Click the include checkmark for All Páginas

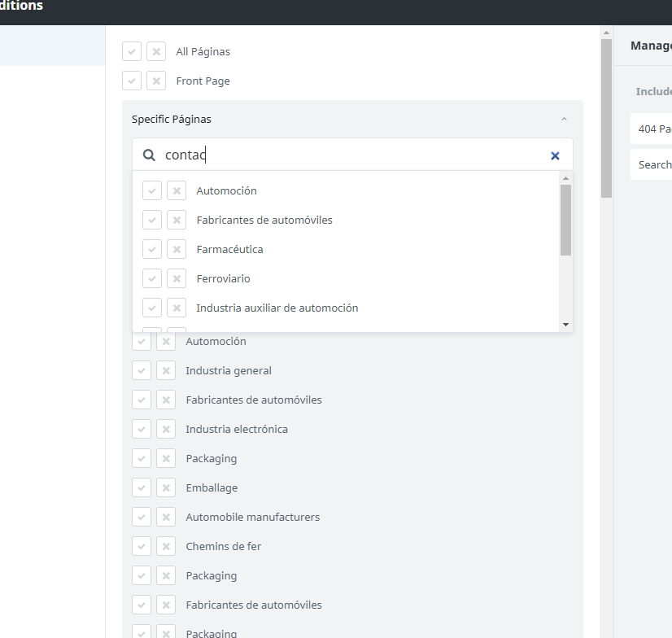click(x=132, y=51)
